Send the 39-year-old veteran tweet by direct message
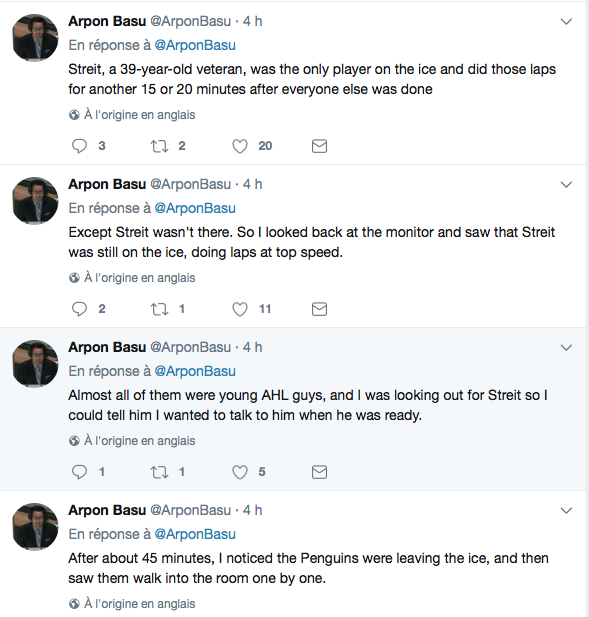 tap(319, 146)
